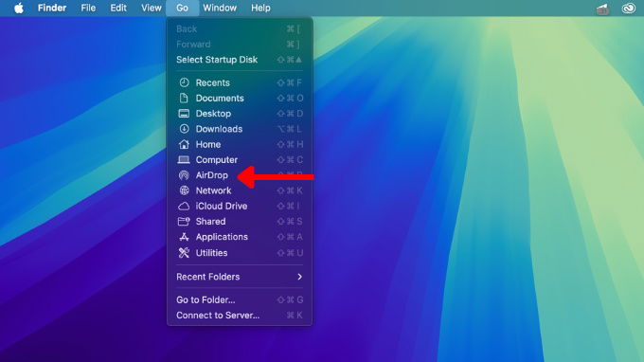This screenshot has width=644, height=362.
Task: Click the Documents page icon
Action: (x=184, y=99)
